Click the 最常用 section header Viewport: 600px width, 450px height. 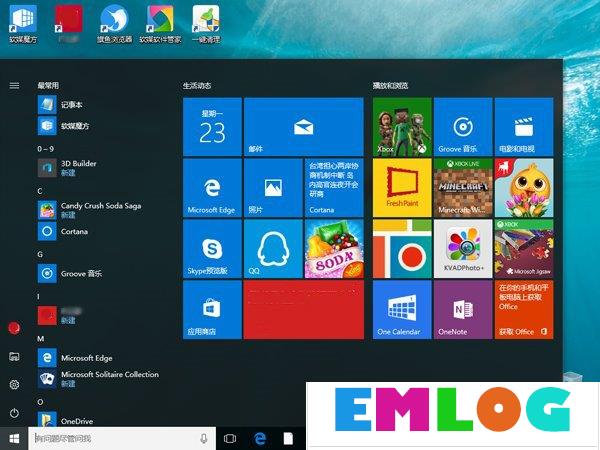tap(48, 85)
